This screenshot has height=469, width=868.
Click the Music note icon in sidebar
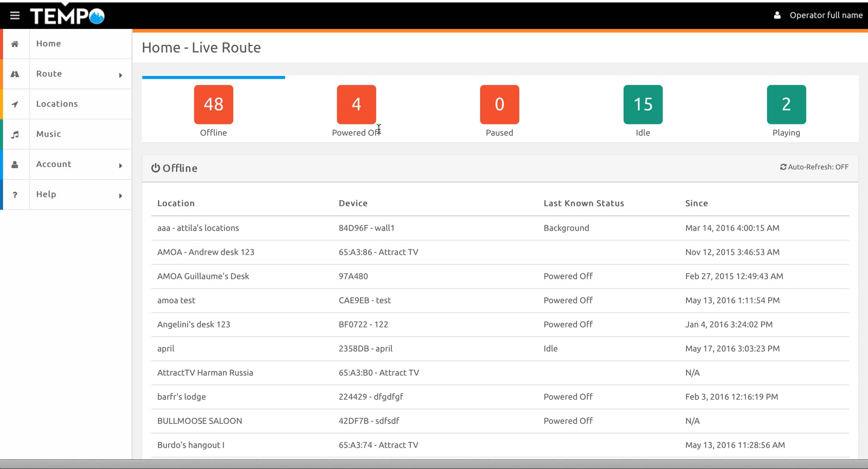point(15,134)
